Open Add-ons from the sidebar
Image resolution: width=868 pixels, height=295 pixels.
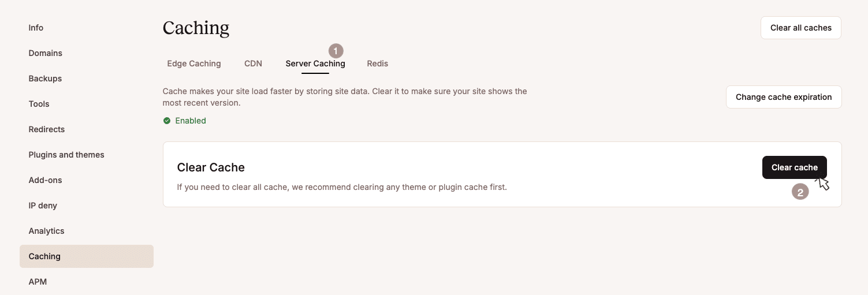[45, 180]
